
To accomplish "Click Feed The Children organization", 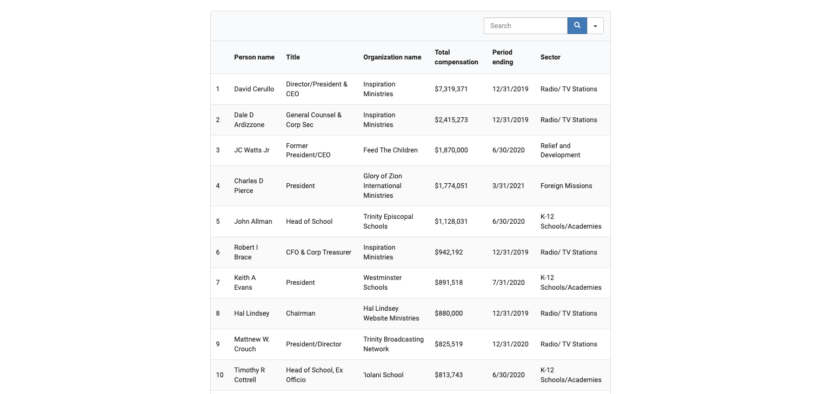I will pos(391,150).
